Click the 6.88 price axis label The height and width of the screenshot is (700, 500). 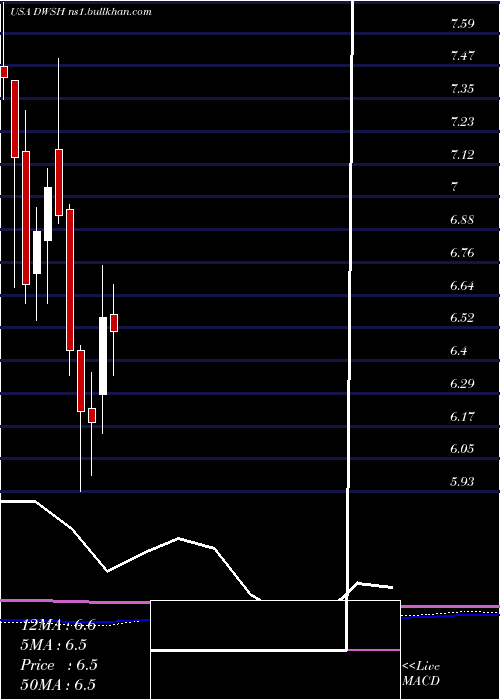462,220
